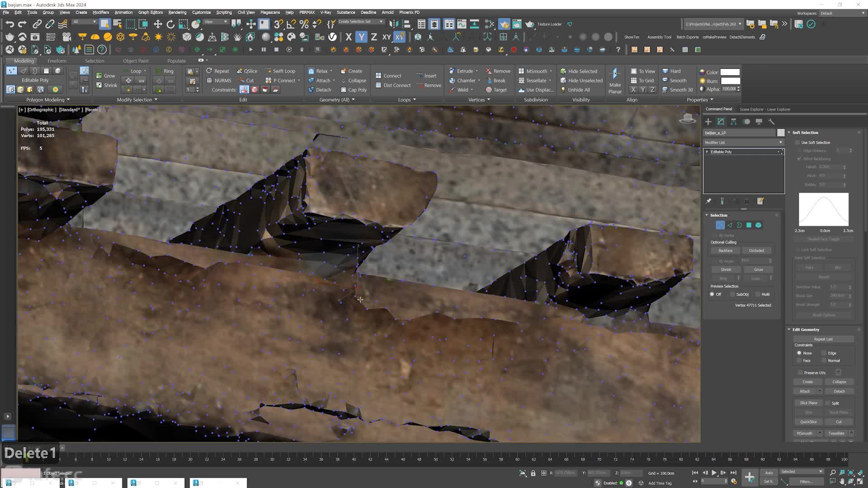This screenshot has height=488, width=868.
Task: Open the Modify Selection ribbon dropdown
Action: 137,99
